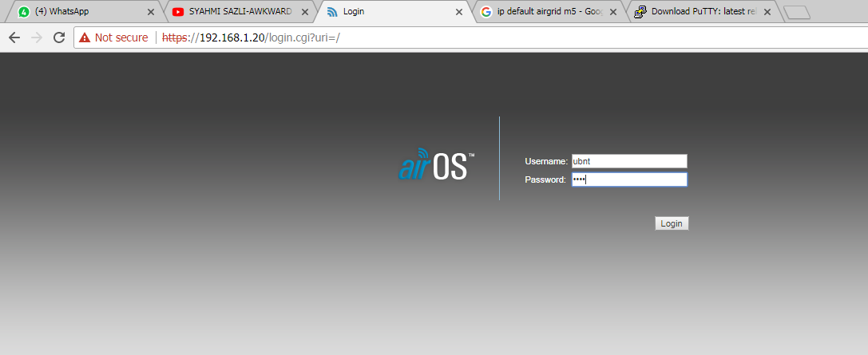Click the browser Forward arrow
This screenshot has height=355, width=868.
click(x=37, y=37)
